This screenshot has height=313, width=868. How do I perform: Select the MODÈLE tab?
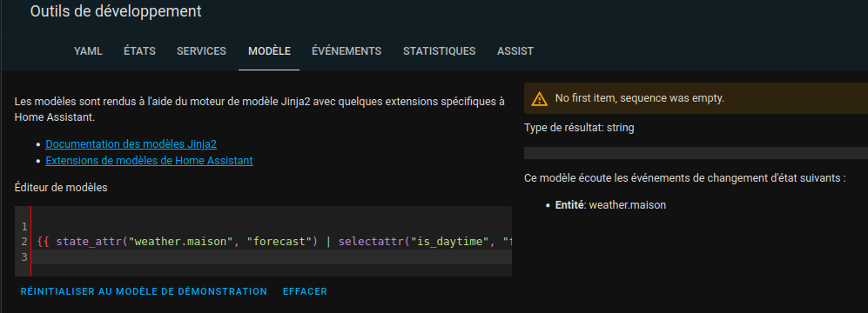[269, 51]
